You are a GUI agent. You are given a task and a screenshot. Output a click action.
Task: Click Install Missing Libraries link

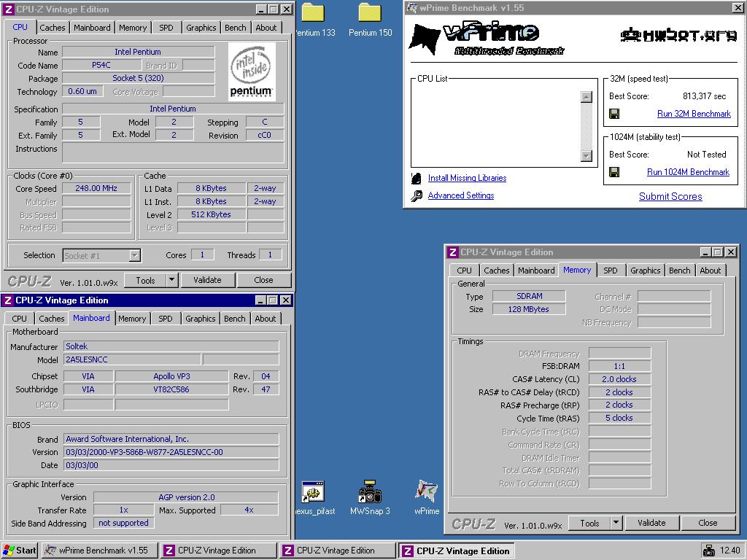(467, 178)
